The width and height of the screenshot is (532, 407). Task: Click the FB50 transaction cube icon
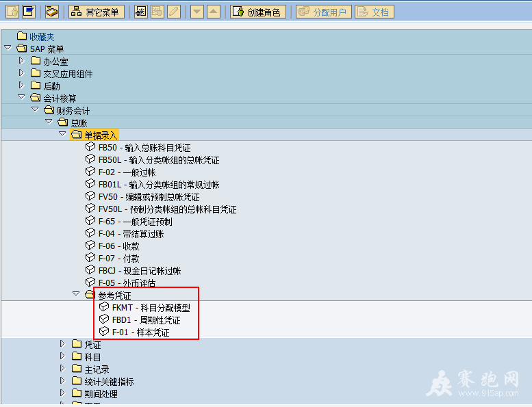[90, 147]
